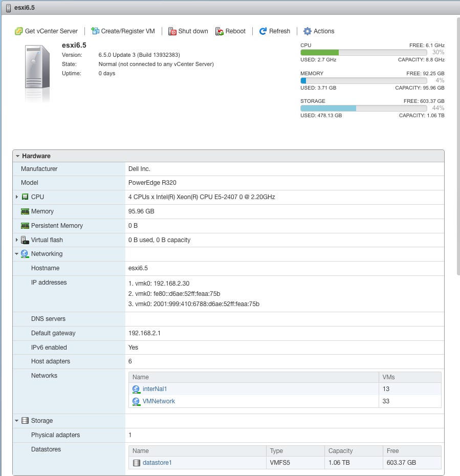Click the Create/Register VM icon

click(x=95, y=31)
